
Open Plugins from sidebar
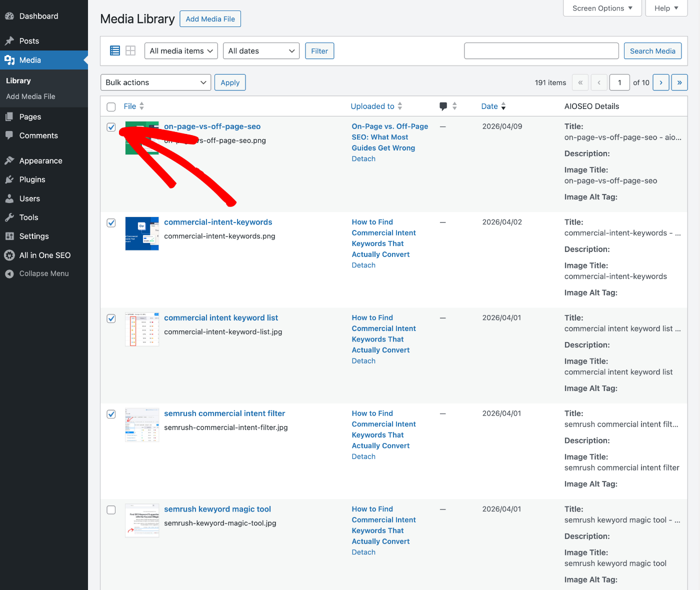(32, 179)
